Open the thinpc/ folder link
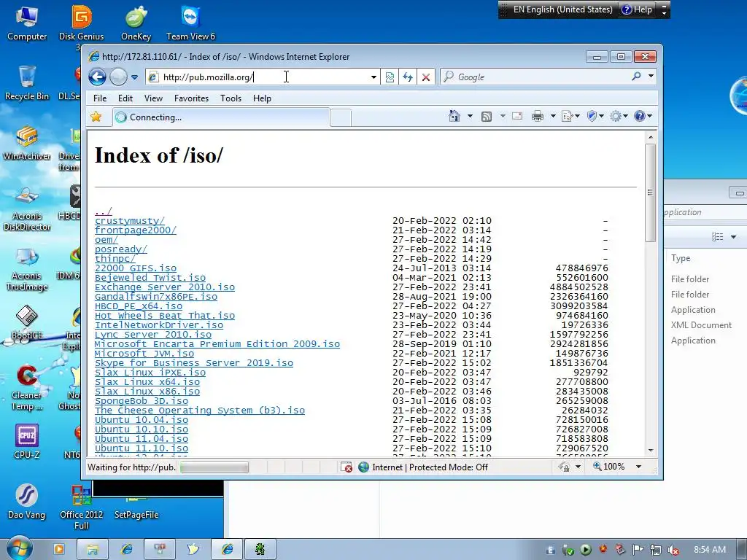Image resolution: width=747 pixels, height=560 pixels. coord(115,259)
